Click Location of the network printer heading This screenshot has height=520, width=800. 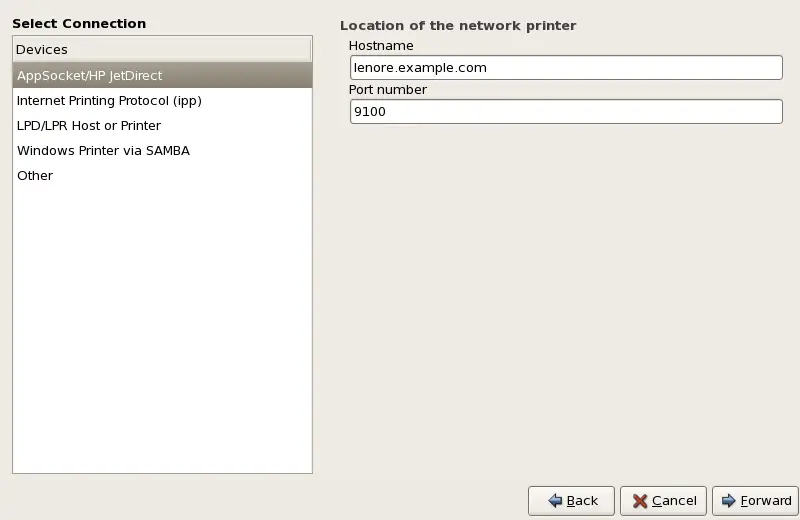(x=458, y=25)
